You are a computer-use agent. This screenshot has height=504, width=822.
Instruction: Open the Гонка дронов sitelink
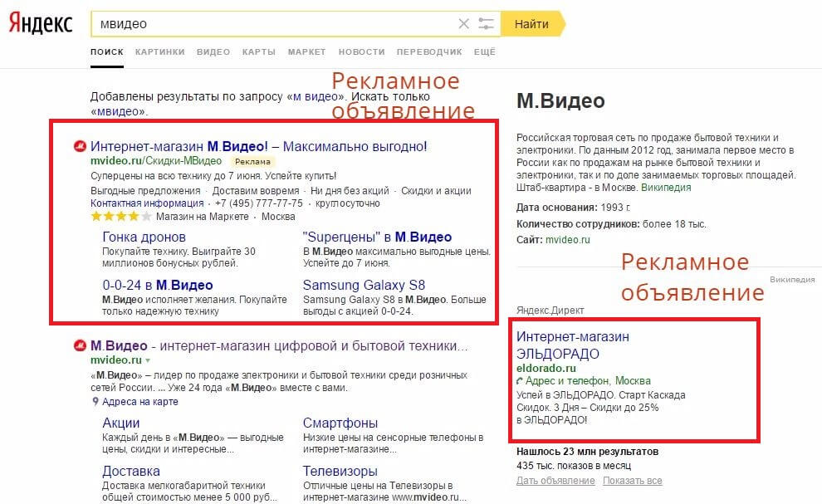tap(144, 237)
